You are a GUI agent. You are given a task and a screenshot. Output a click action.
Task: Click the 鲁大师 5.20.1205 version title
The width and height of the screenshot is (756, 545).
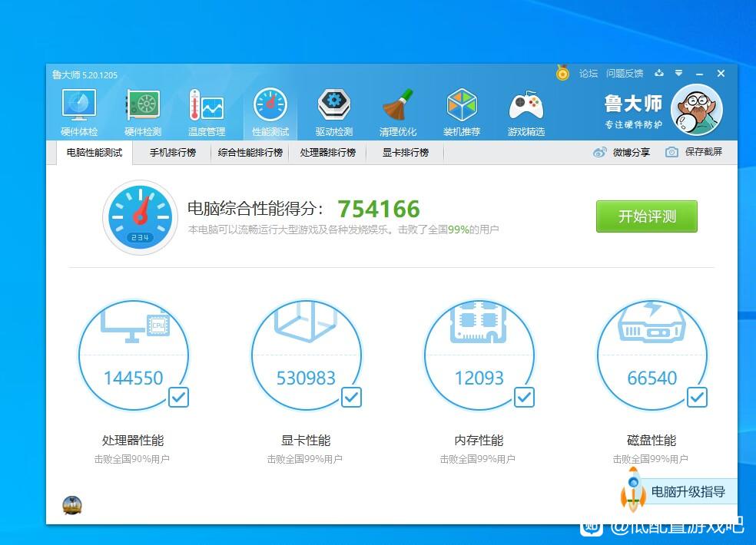click(x=85, y=74)
